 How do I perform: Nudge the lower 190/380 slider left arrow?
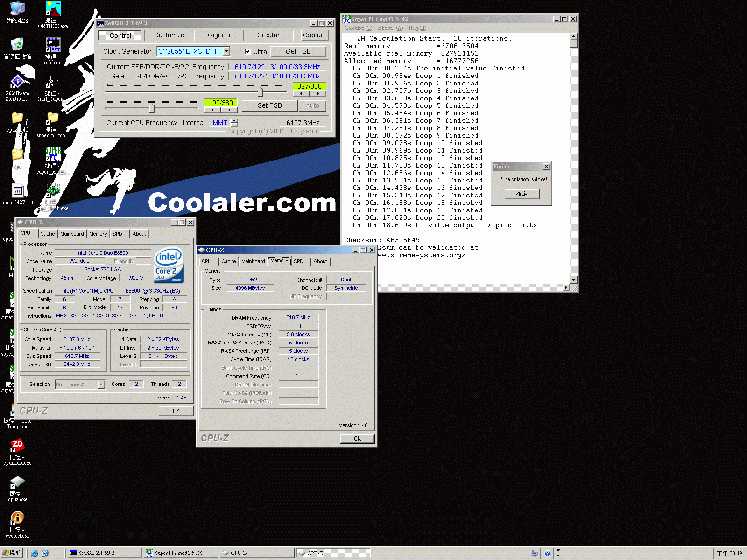212,110
